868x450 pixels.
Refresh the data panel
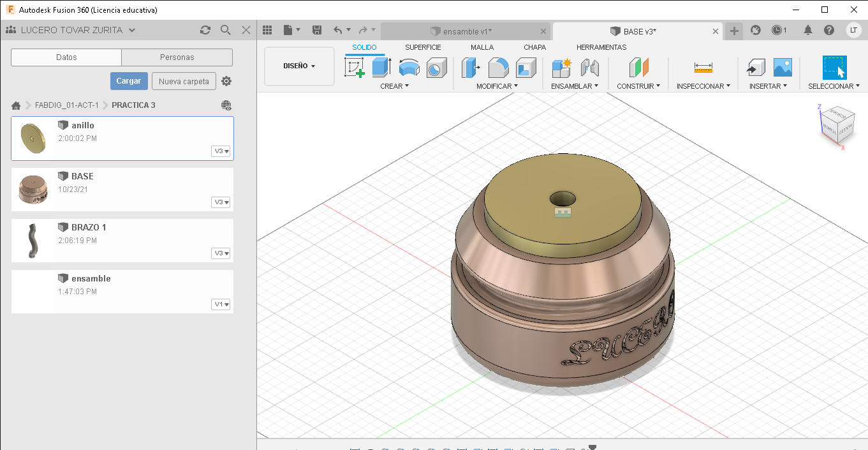tap(205, 30)
